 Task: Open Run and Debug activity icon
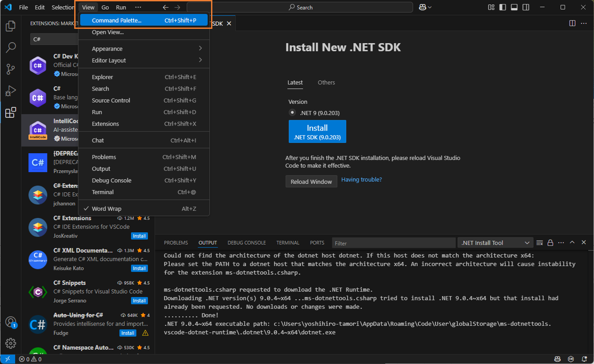pyautogui.click(x=11, y=91)
